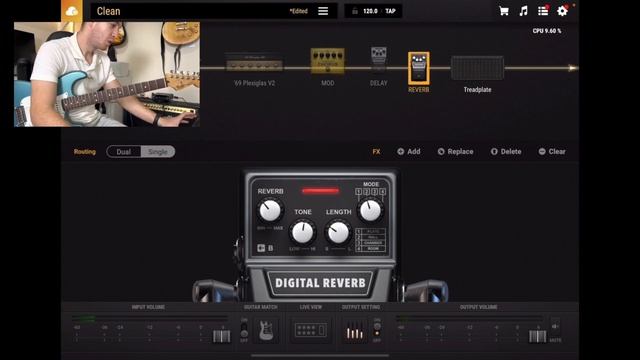This screenshot has height=360, width=640.
Task: Click the Replace FX button
Action: point(456,151)
